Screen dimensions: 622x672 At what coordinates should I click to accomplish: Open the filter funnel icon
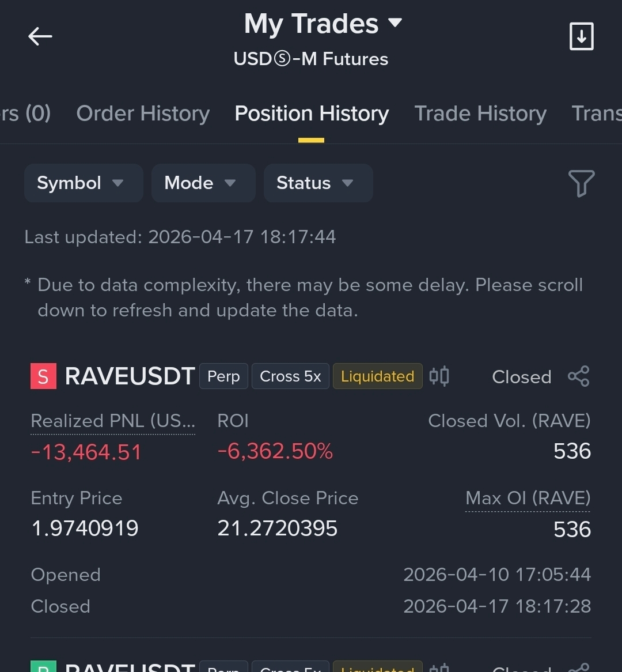pyautogui.click(x=581, y=183)
